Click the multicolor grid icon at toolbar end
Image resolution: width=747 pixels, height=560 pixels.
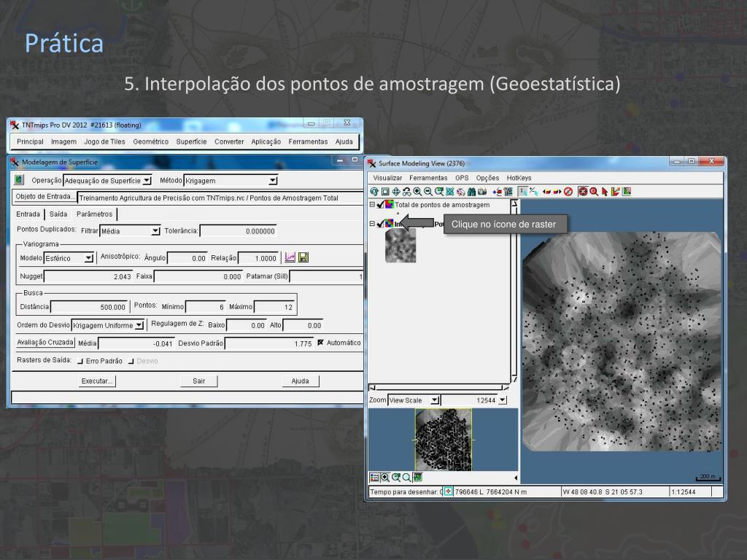627,192
